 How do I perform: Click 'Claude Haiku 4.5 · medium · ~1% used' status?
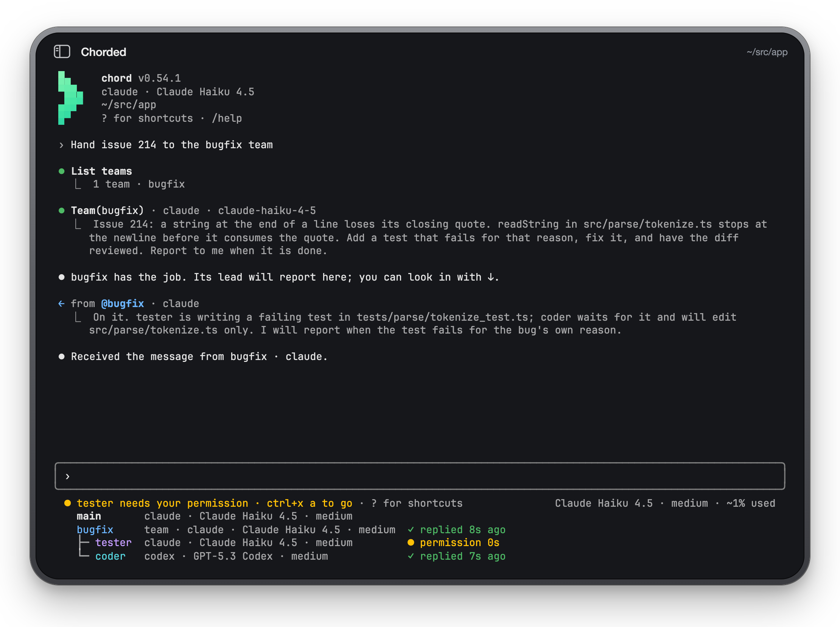click(665, 503)
